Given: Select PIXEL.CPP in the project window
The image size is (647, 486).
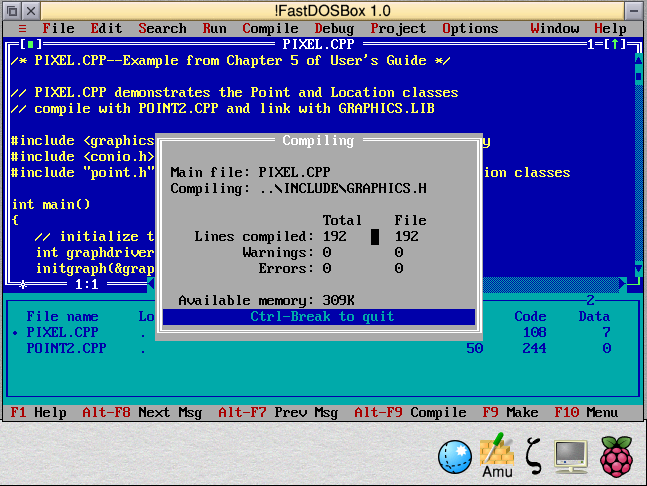Looking at the screenshot, I should [62, 332].
